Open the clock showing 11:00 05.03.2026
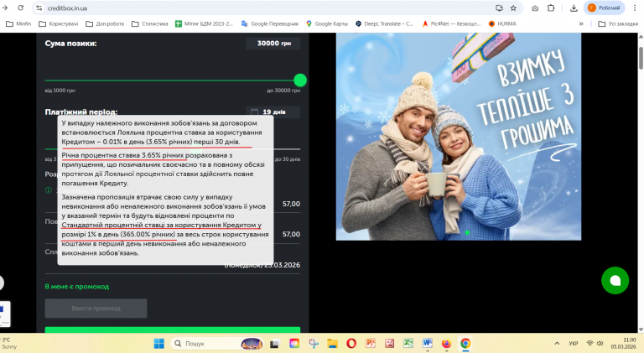644x353 pixels. coord(624,343)
